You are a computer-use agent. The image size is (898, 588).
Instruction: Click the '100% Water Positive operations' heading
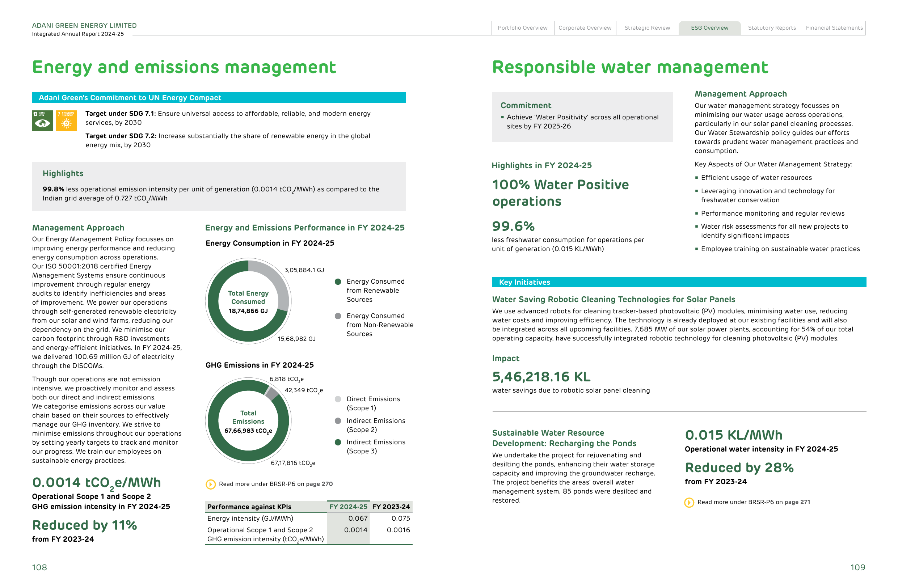pos(560,193)
